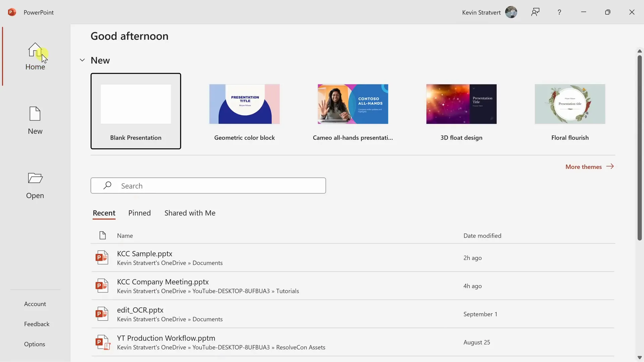Restore down the PowerPoint window
This screenshot has height=362, width=644.
pos(608,12)
